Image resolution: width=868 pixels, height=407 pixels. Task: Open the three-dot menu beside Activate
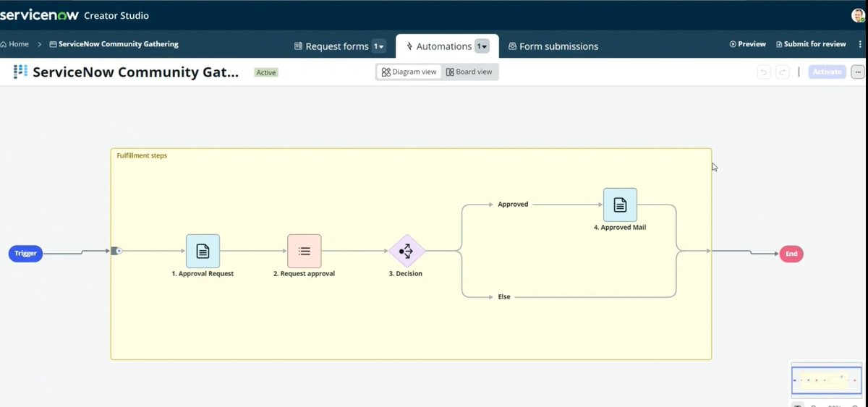[857, 72]
